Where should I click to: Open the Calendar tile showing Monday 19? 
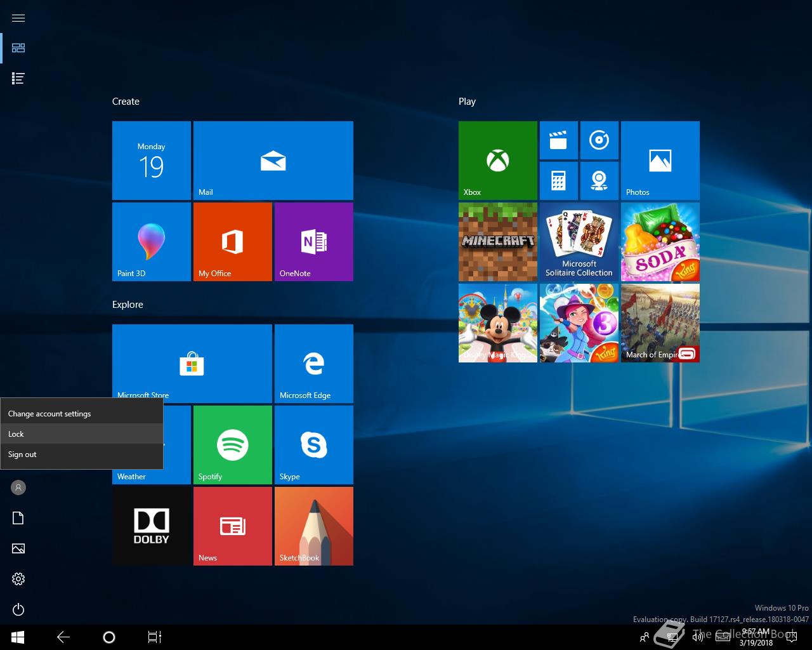coord(152,161)
